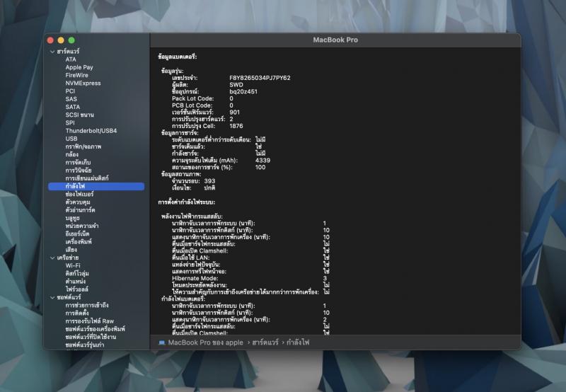Select หน่วยความจำ (Memory) in the sidebar
The image size is (566, 392).
click(81, 226)
